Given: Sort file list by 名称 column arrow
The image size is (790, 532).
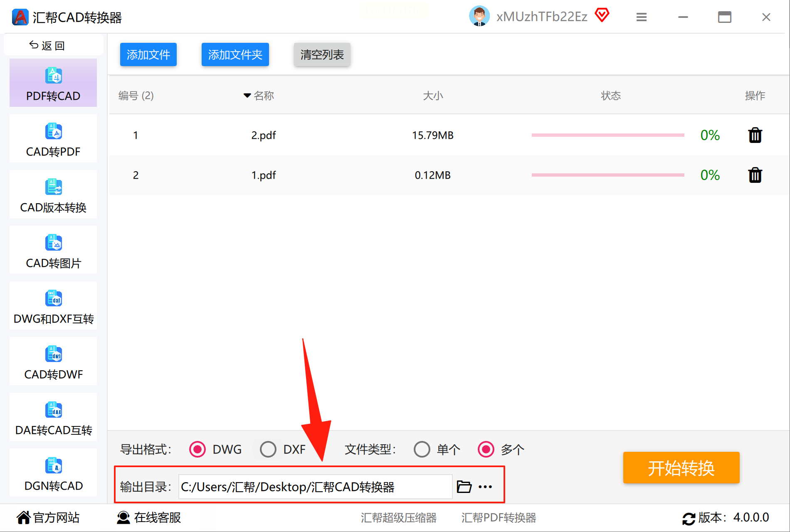Looking at the screenshot, I should pyautogui.click(x=247, y=96).
